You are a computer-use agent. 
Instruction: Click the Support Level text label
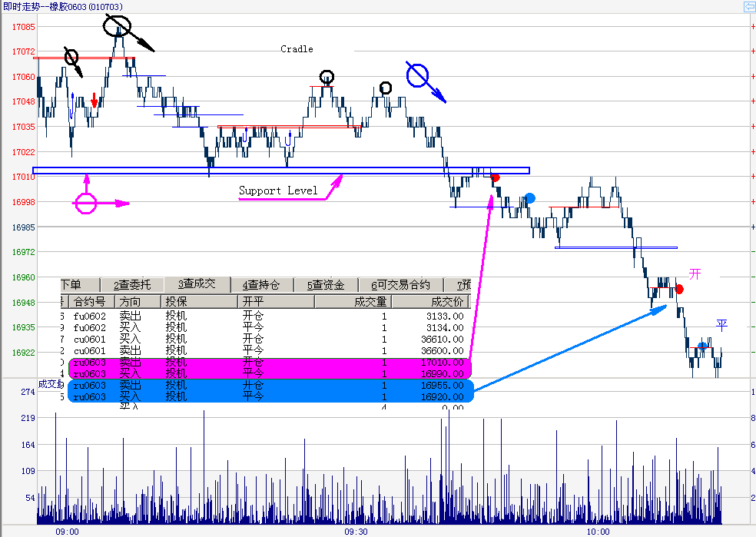277,191
